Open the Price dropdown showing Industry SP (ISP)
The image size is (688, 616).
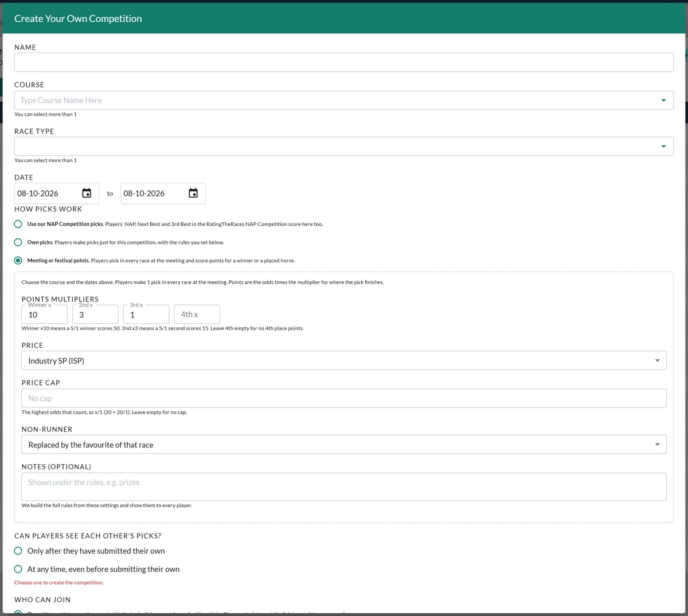(x=344, y=360)
